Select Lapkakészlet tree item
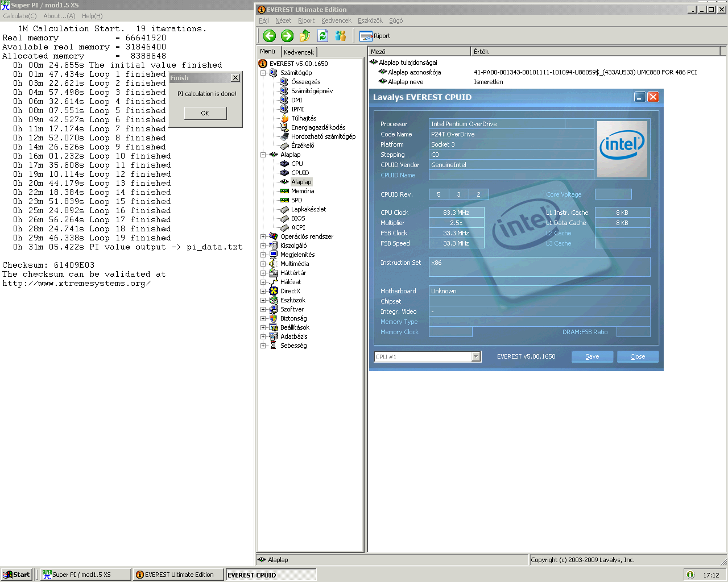The height and width of the screenshot is (582, 728). [x=308, y=209]
